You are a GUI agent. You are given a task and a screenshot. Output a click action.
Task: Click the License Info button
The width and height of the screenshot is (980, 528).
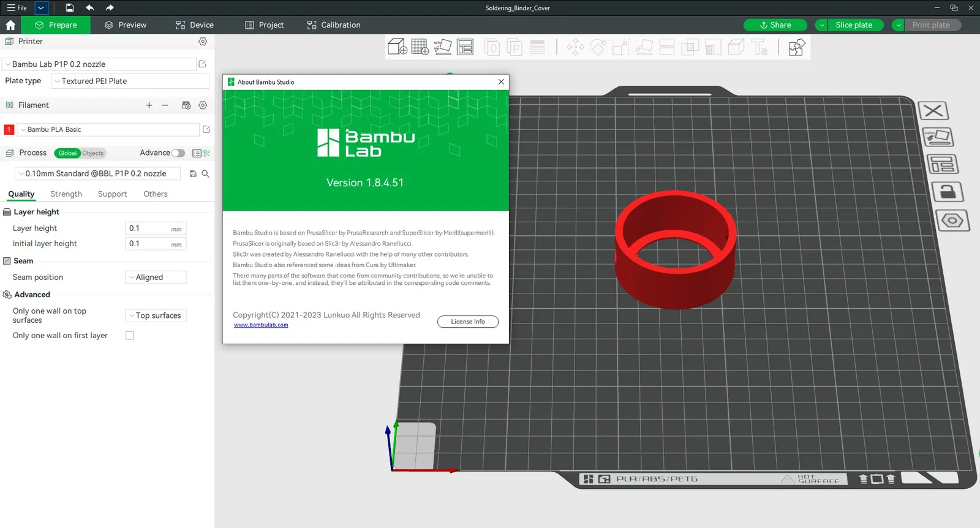[467, 322]
